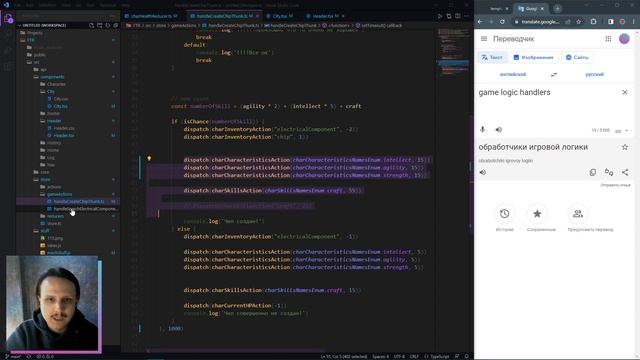Open Header.css in the file tree
Viewport: 640px width, 360px height.
[x=64, y=128]
